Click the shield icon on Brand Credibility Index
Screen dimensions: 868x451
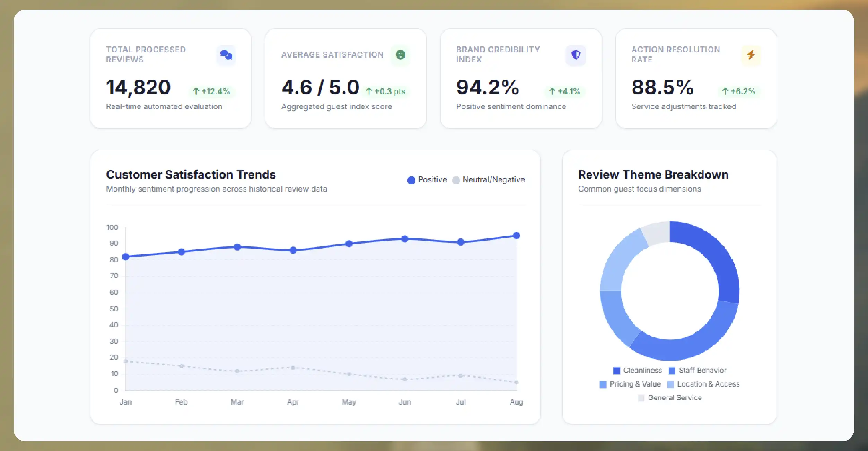click(576, 55)
